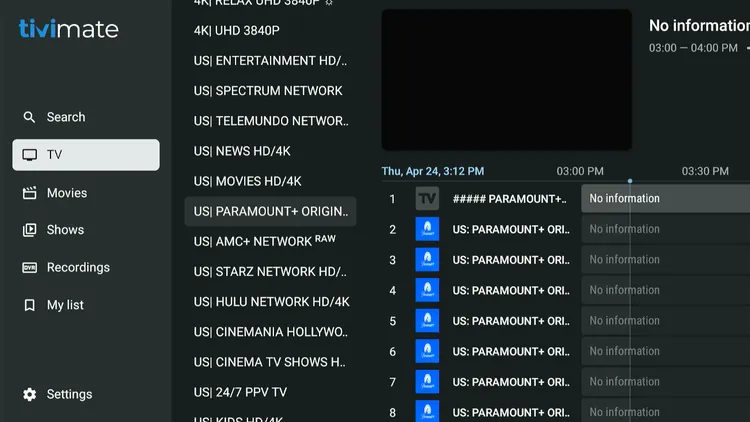Open Search from the sidebar magnifier icon
The width and height of the screenshot is (750, 422).
tap(29, 117)
